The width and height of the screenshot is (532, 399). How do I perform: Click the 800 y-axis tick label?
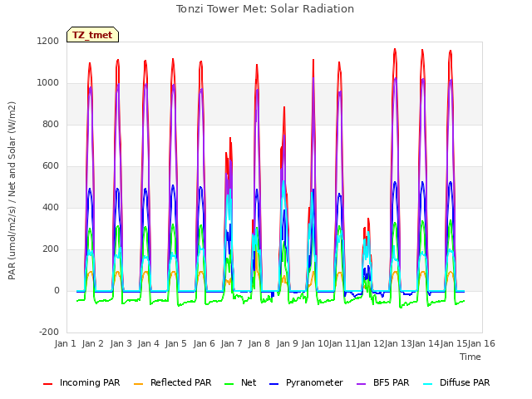click(x=51, y=125)
